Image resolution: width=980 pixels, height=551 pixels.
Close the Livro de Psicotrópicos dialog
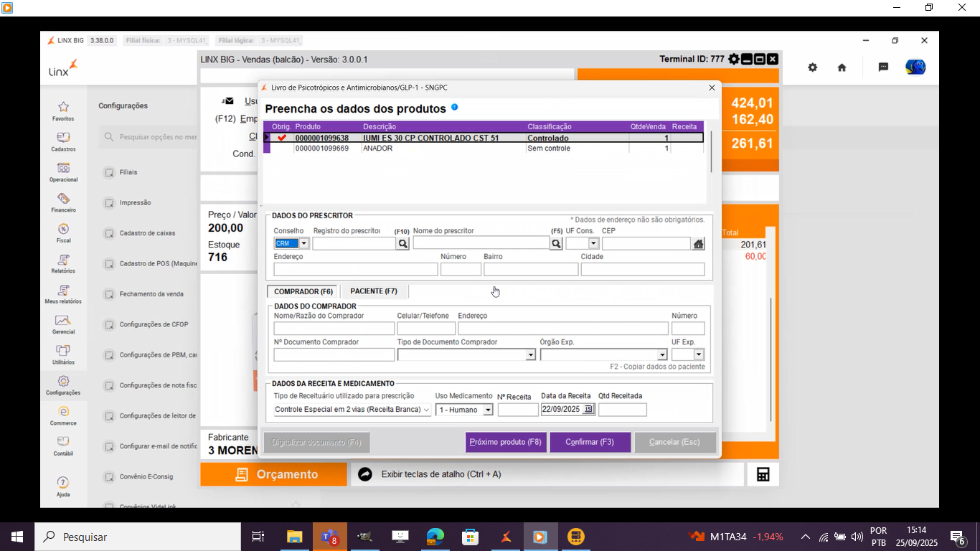(x=712, y=88)
